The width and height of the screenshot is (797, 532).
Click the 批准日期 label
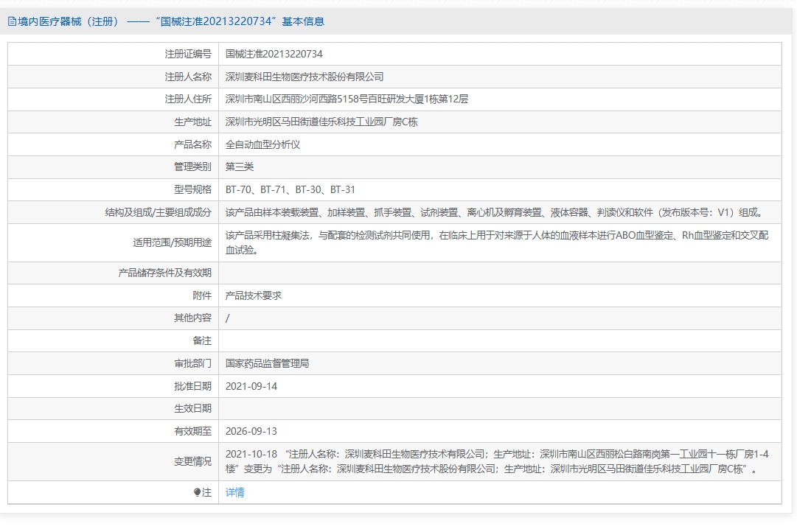192,386
